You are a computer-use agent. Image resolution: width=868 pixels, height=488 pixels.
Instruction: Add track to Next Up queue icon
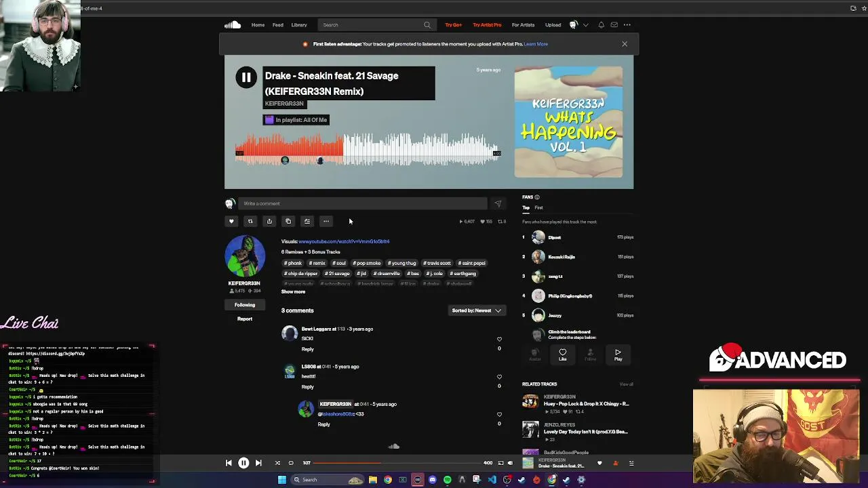(x=307, y=221)
